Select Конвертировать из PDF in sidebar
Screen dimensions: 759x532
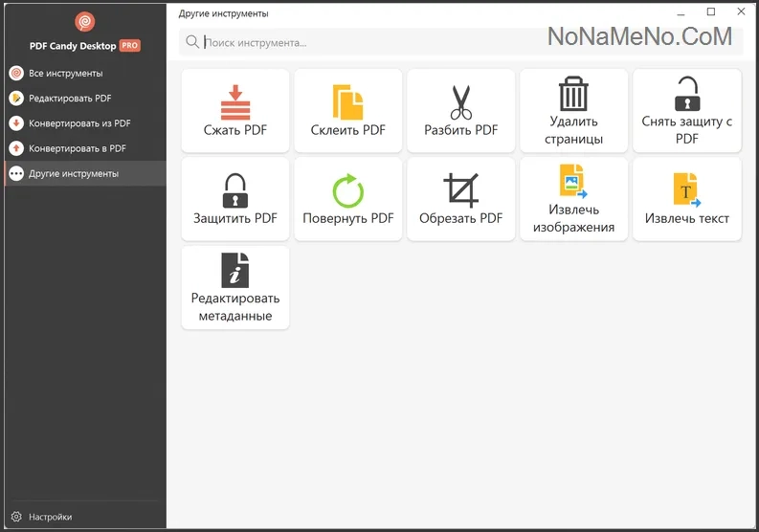(79, 123)
